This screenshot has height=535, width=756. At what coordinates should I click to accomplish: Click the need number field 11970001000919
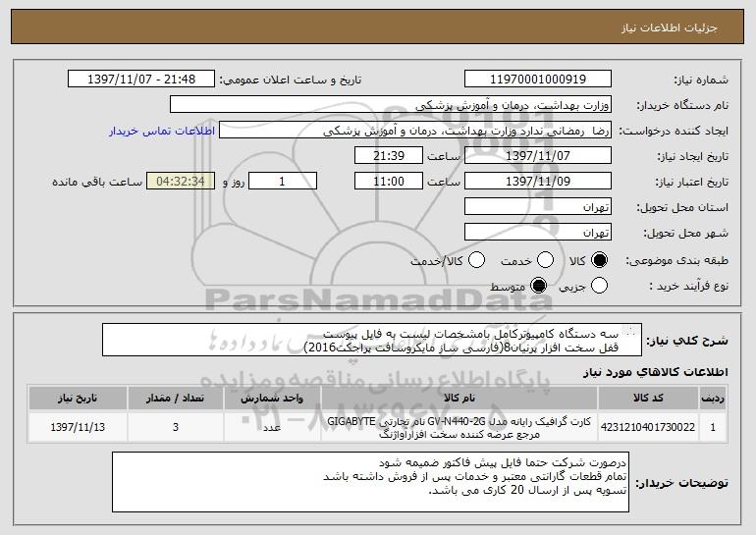[538, 80]
